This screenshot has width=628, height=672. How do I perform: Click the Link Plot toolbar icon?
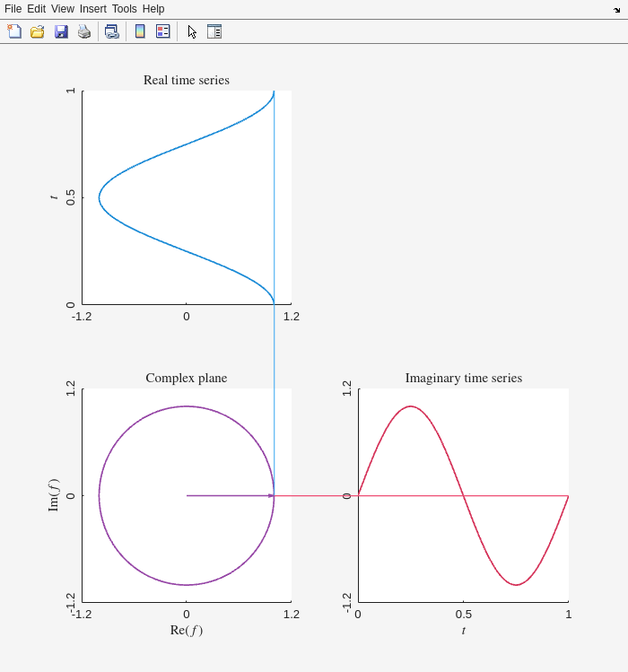(111, 31)
